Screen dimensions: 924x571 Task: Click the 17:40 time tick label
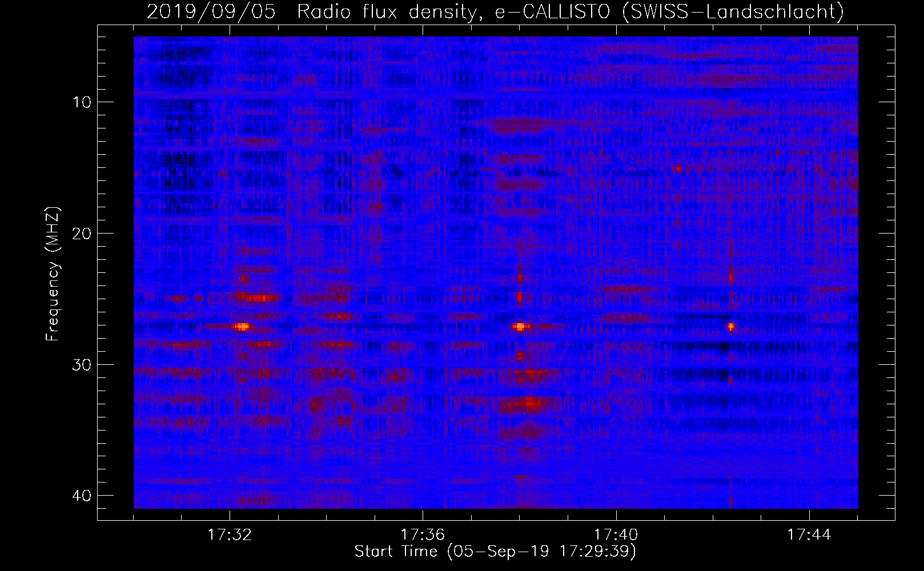(x=616, y=534)
